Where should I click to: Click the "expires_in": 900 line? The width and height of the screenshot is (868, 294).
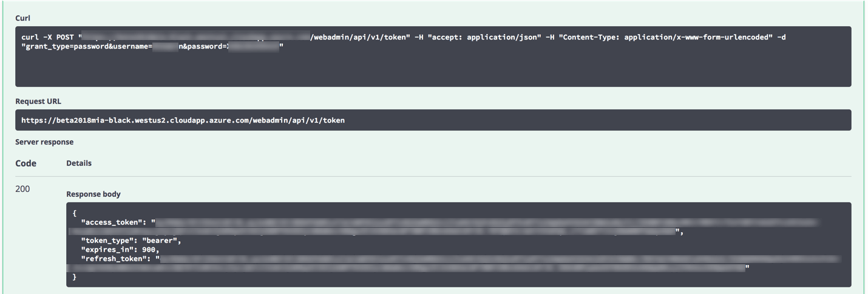[x=120, y=250]
